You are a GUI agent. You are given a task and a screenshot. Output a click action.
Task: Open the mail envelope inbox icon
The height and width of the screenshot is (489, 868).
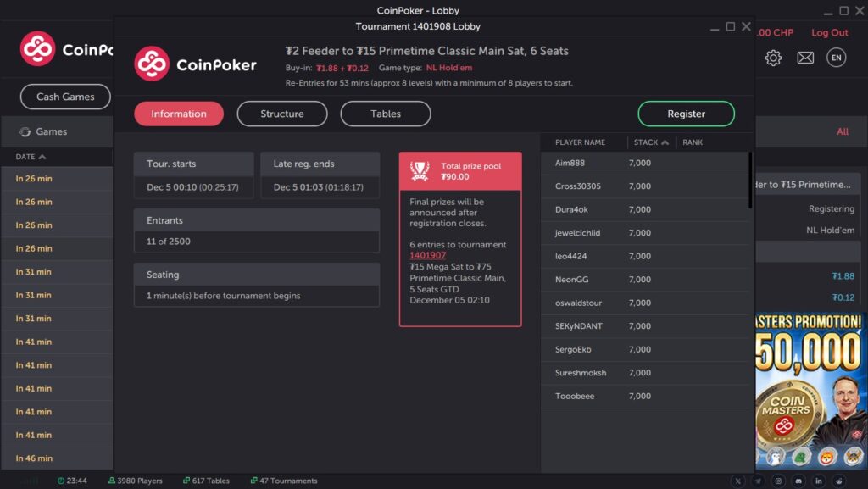point(805,58)
